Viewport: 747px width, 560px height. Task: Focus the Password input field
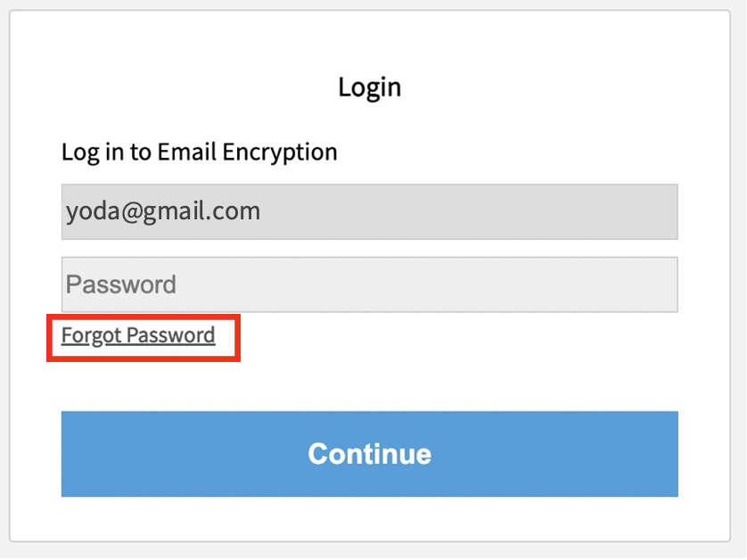pos(369,284)
